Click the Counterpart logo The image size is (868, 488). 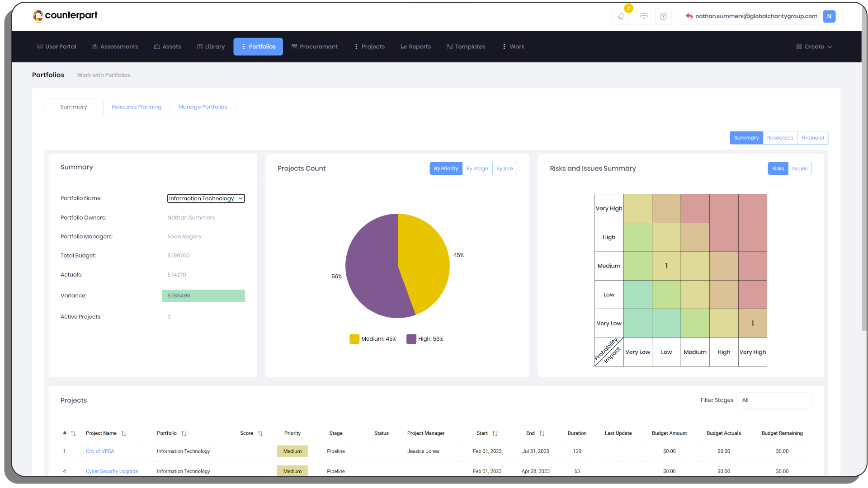pos(65,15)
